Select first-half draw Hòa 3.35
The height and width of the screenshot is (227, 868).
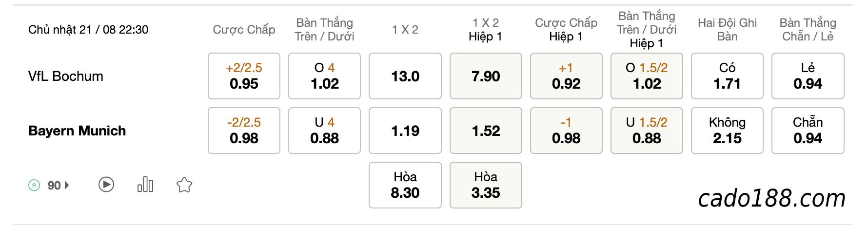[x=486, y=185]
